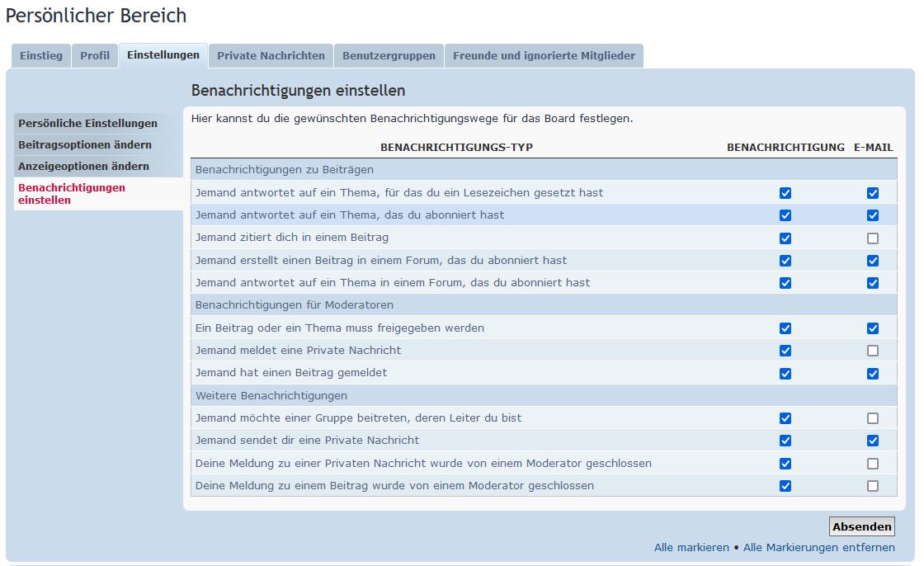Open the Private Nachrichten tab
Screen dimensions: 924x566
[x=271, y=56]
